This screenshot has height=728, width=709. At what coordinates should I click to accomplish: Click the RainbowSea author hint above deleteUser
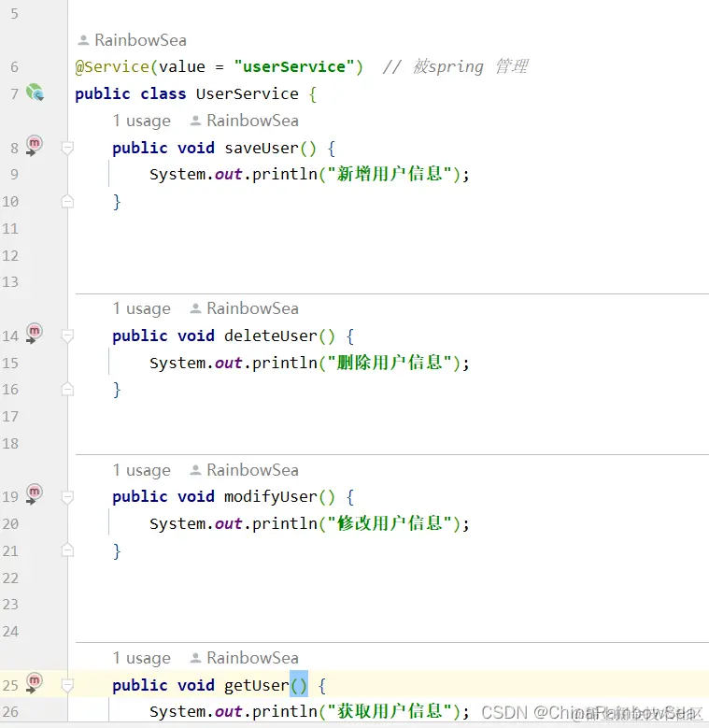click(x=245, y=308)
